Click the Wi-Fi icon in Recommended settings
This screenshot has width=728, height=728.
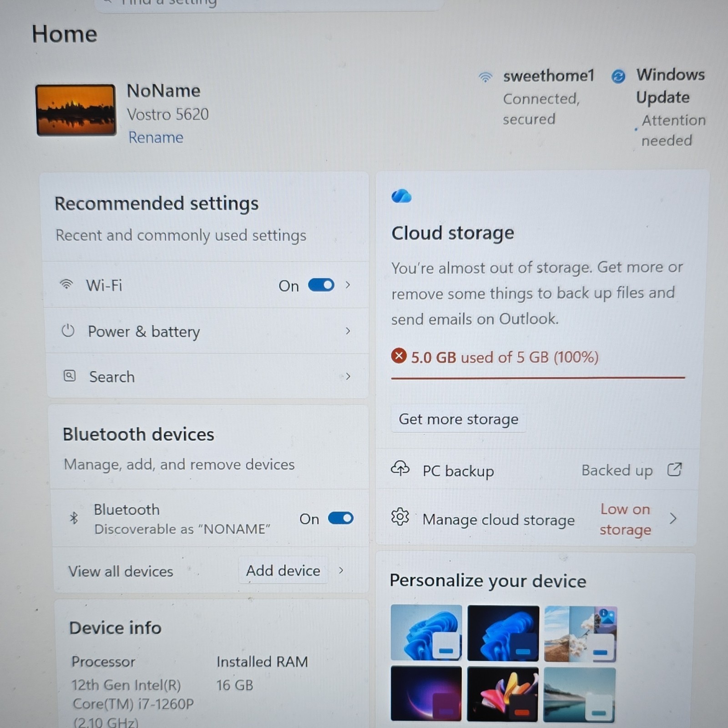pos(66,285)
